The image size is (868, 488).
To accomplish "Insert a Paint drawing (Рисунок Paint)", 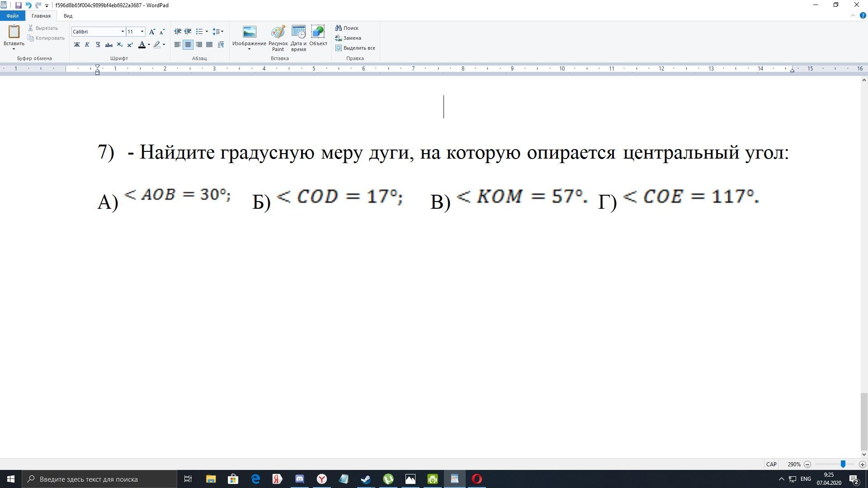I will [x=278, y=38].
